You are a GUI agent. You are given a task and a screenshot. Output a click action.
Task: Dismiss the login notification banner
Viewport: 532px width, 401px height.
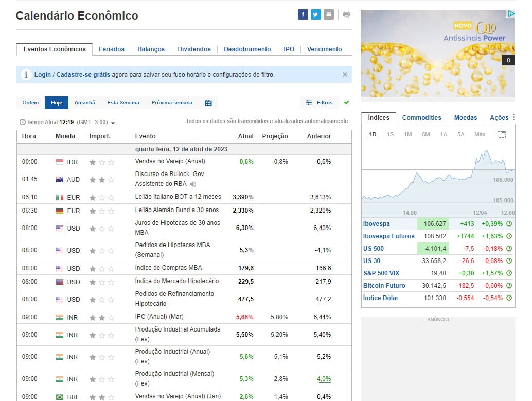click(x=345, y=75)
